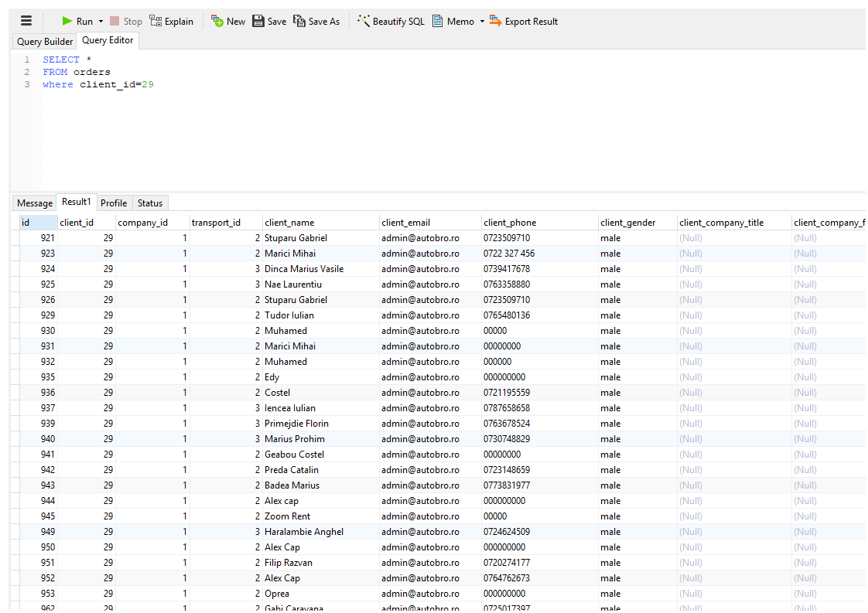868x613 pixels.
Task: Click the client_gender column header
Action: pyautogui.click(x=637, y=223)
